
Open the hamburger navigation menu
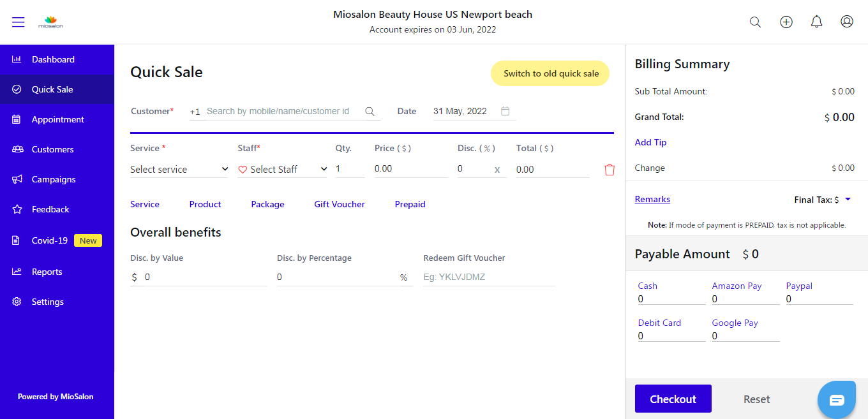[19, 22]
